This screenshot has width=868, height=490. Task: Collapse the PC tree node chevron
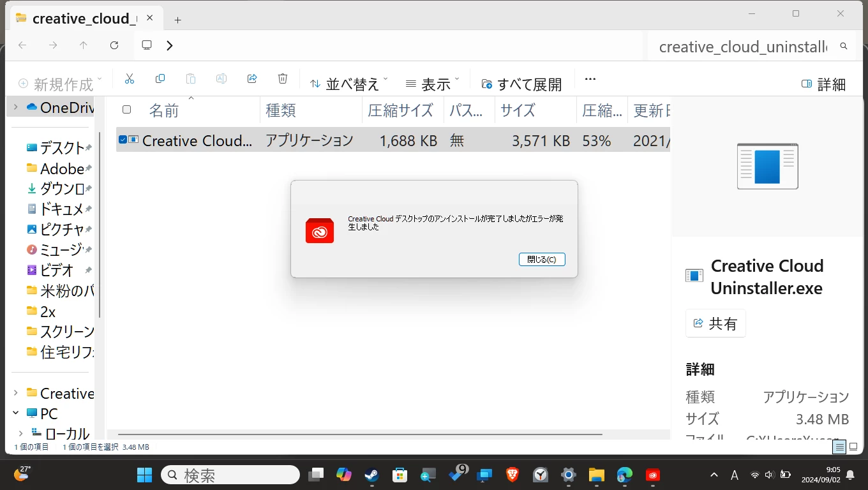(16, 413)
